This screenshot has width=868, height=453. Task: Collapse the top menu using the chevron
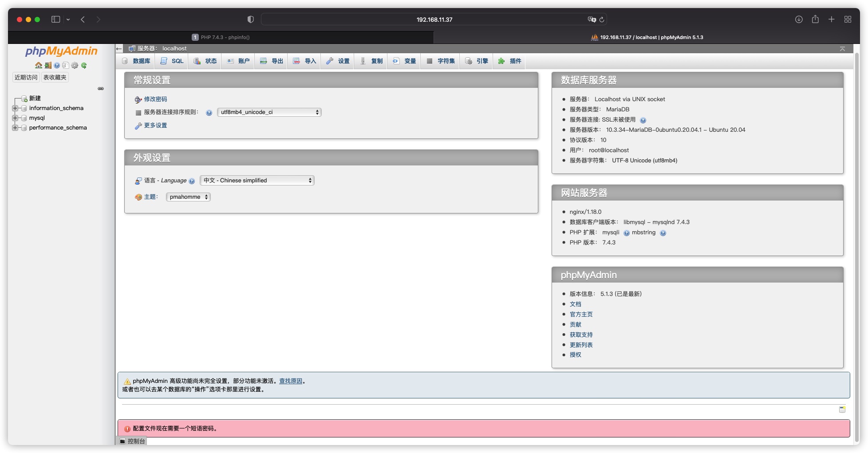tap(842, 49)
